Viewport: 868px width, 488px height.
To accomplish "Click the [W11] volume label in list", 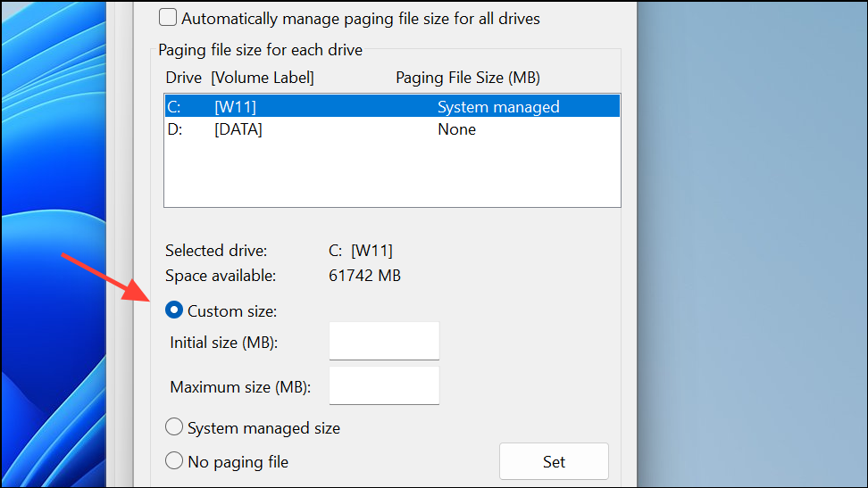I will tap(236, 107).
